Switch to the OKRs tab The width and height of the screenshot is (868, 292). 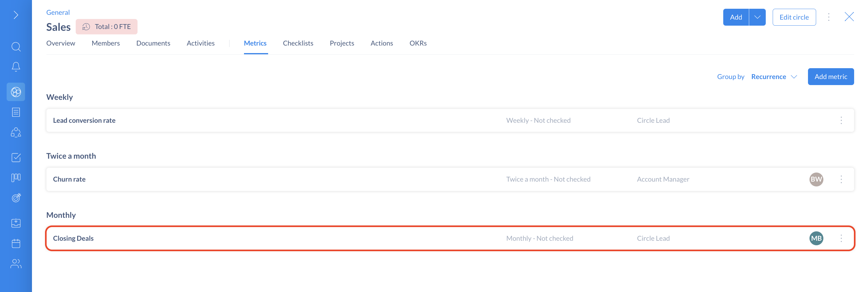coord(418,43)
